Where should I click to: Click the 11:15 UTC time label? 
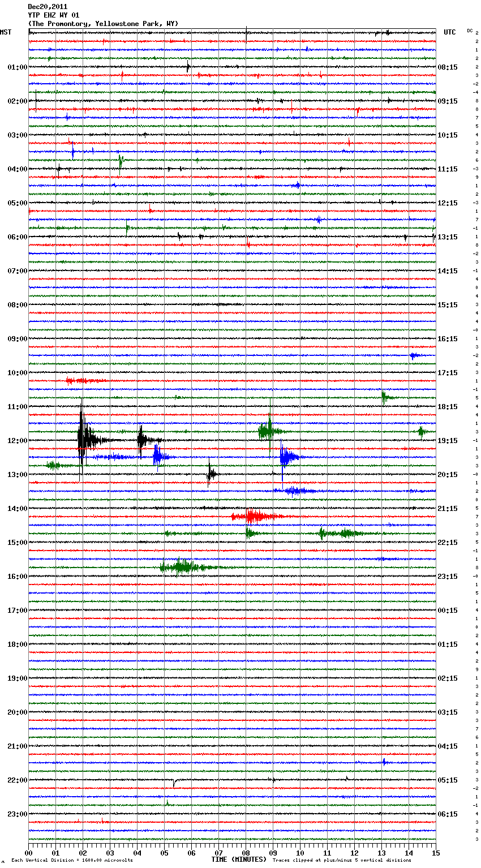(448, 169)
